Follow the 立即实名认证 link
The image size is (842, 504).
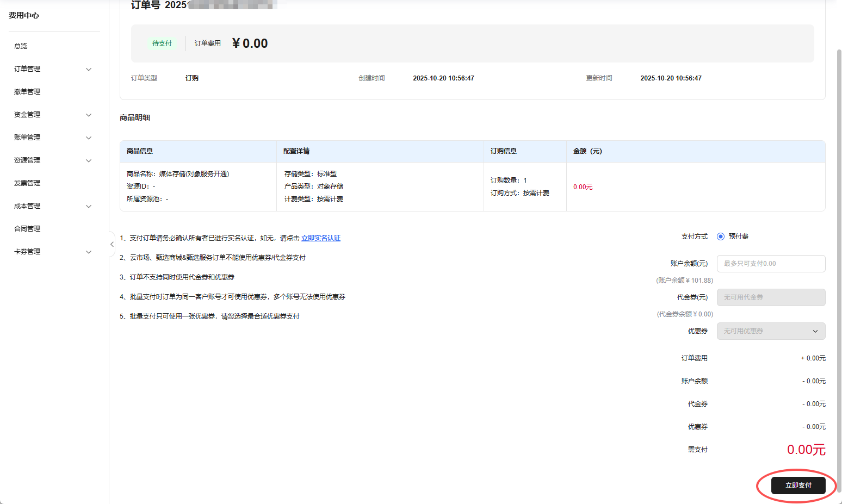click(x=321, y=238)
